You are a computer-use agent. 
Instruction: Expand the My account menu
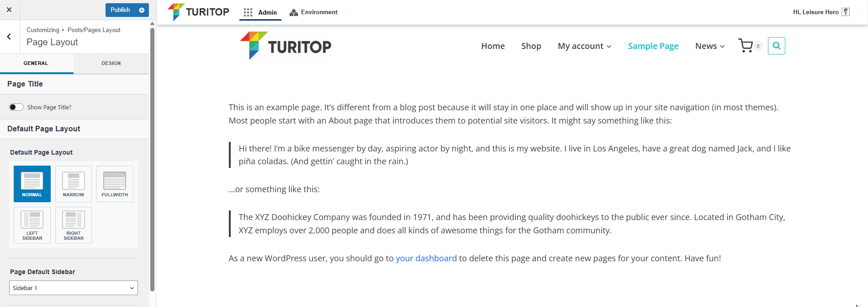tap(584, 46)
